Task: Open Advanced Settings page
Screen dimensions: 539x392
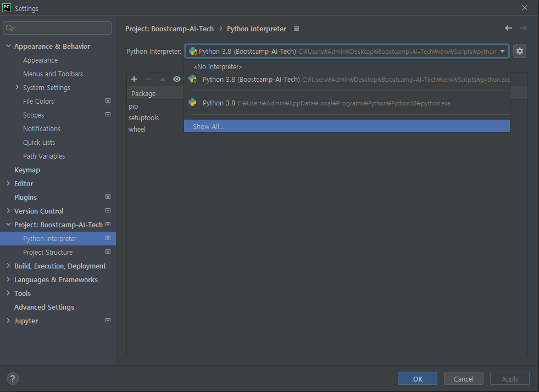Action: pyautogui.click(x=44, y=307)
